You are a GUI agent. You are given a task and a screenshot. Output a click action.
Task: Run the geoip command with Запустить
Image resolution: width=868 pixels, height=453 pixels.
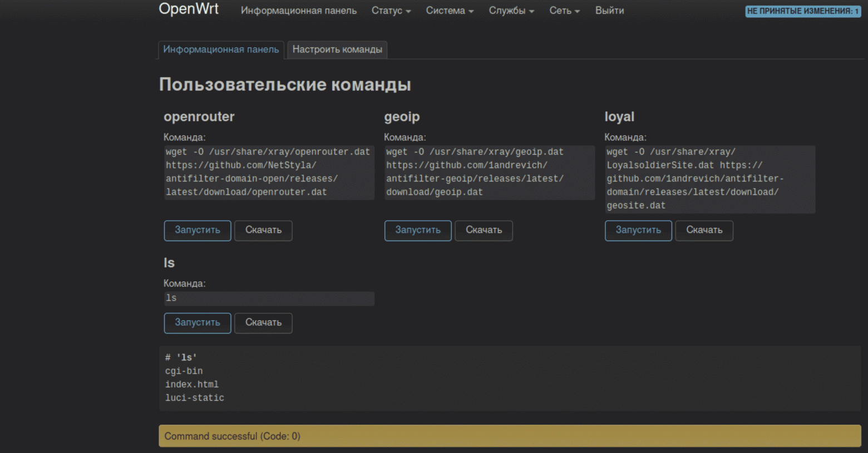(x=418, y=230)
